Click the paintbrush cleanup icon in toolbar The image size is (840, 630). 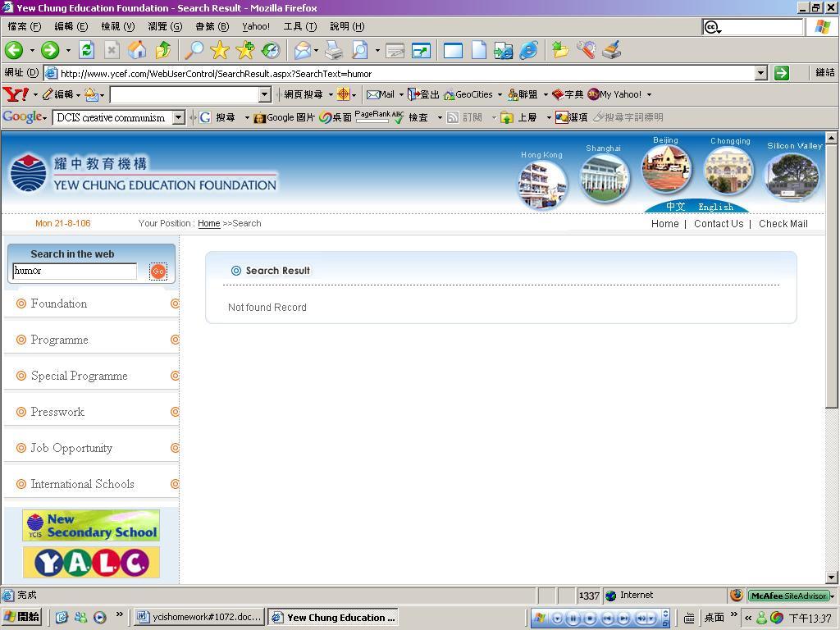pos(612,50)
